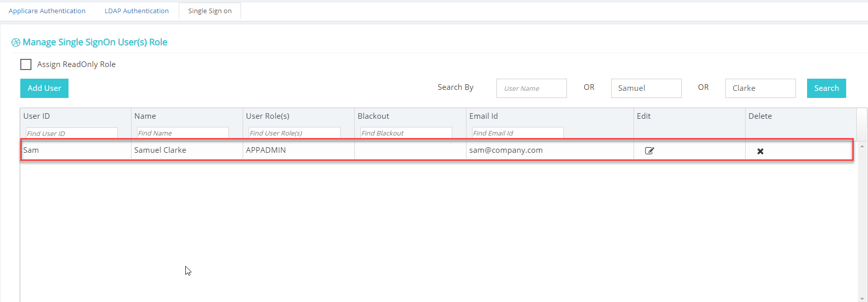This screenshot has width=868, height=302.
Task: Click the Find Name filter box
Action: tap(183, 133)
